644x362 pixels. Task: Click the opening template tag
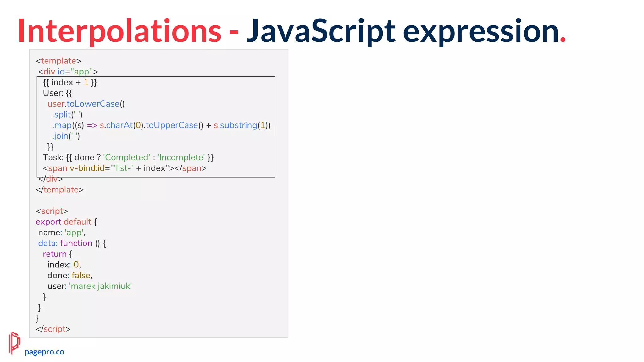click(x=58, y=61)
